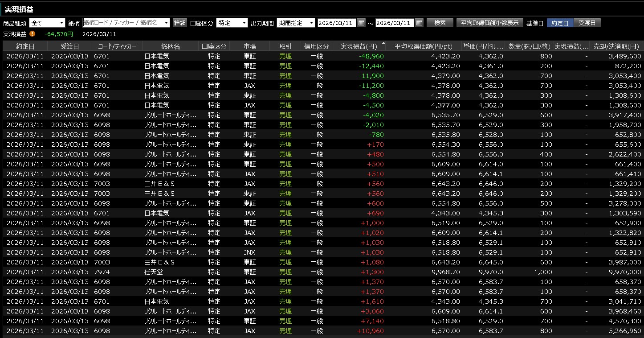Click the 検索 search button
Image resolution: width=644 pixels, height=338 pixels.
point(440,23)
